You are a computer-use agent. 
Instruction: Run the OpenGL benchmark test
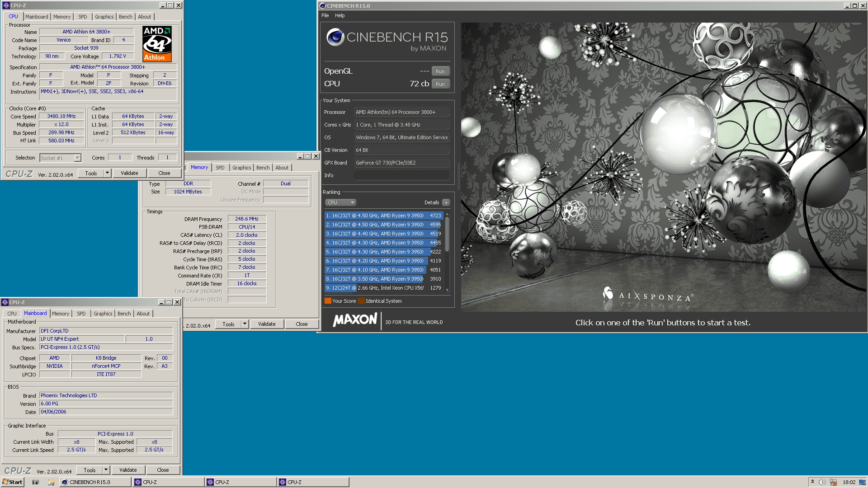click(440, 71)
